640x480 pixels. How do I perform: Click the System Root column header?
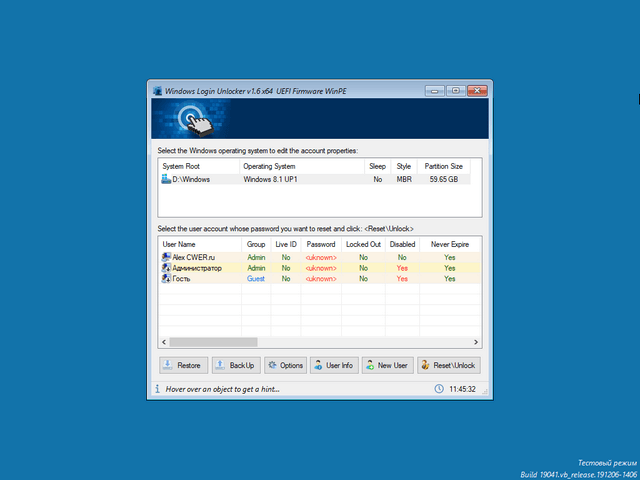click(x=199, y=166)
